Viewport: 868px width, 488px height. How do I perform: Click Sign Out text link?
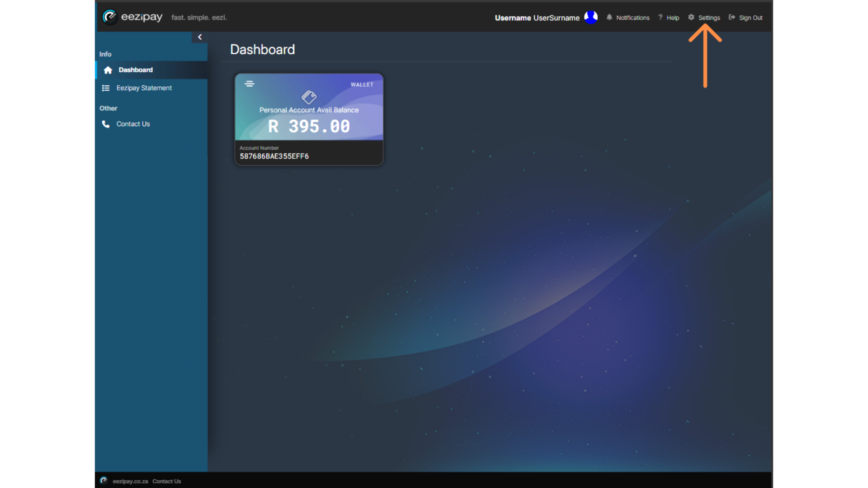tap(750, 18)
